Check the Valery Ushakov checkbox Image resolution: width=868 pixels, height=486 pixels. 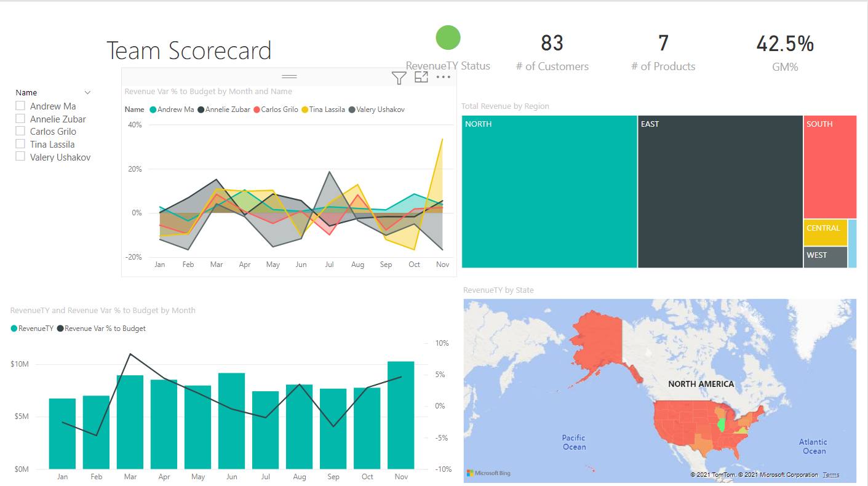tap(20, 157)
